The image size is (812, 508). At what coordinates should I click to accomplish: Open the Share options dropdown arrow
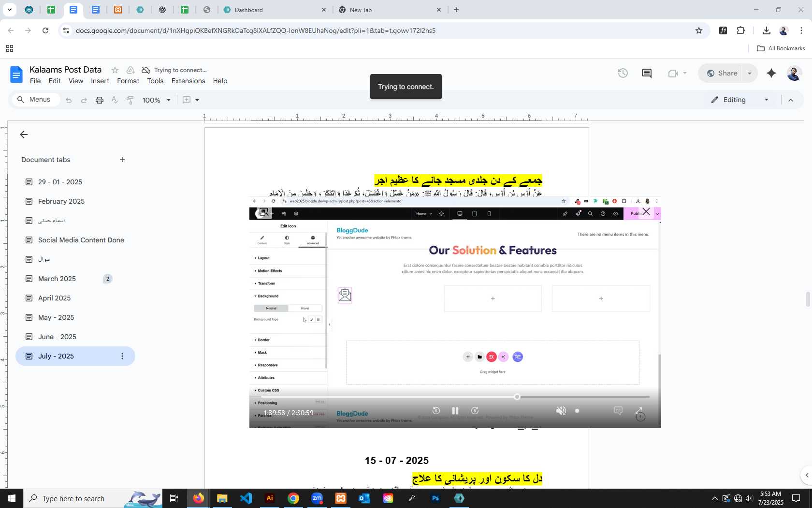(750, 73)
